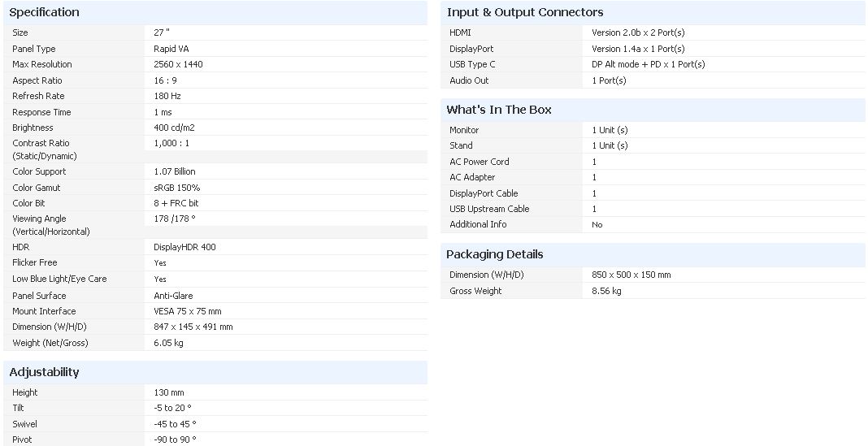Select the 850 x 500 x 150 mm value
The height and width of the screenshot is (446, 868).
click(x=631, y=275)
